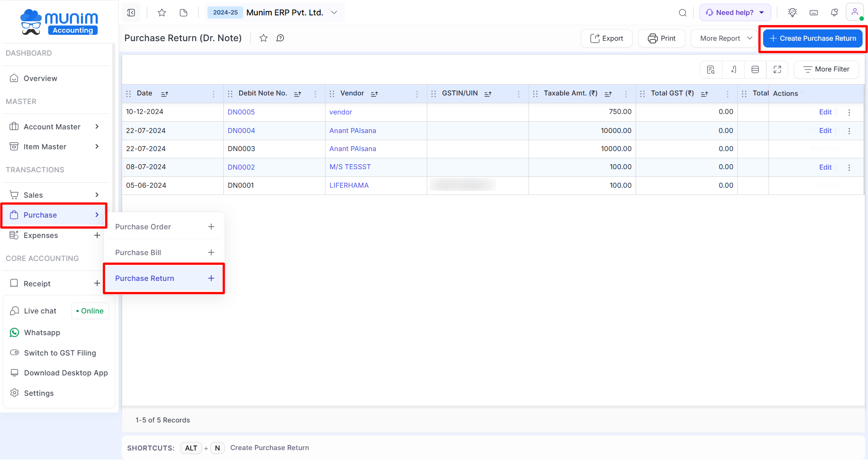Open debit note DN0005
This screenshot has width=868, height=460.
[x=241, y=112]
